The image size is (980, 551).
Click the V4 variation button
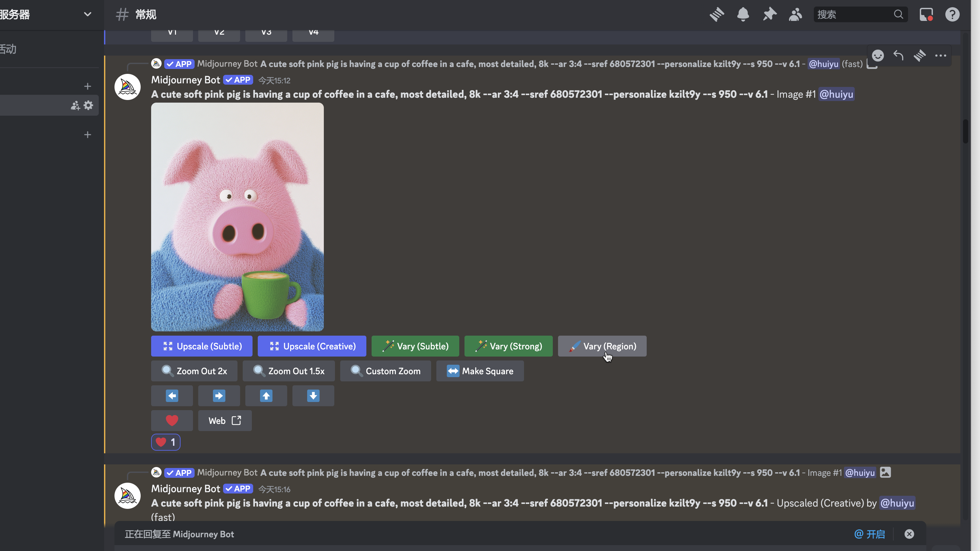313,35
